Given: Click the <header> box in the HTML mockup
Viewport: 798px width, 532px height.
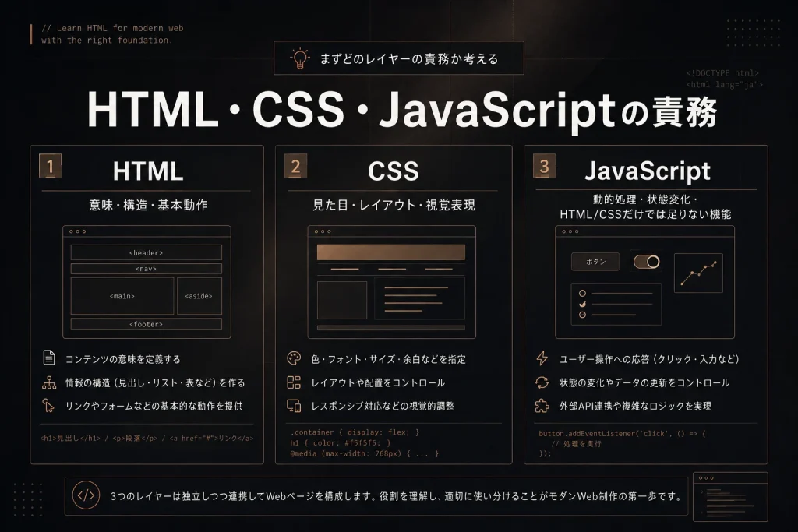Looking at the screenshot, I should 146,253.
